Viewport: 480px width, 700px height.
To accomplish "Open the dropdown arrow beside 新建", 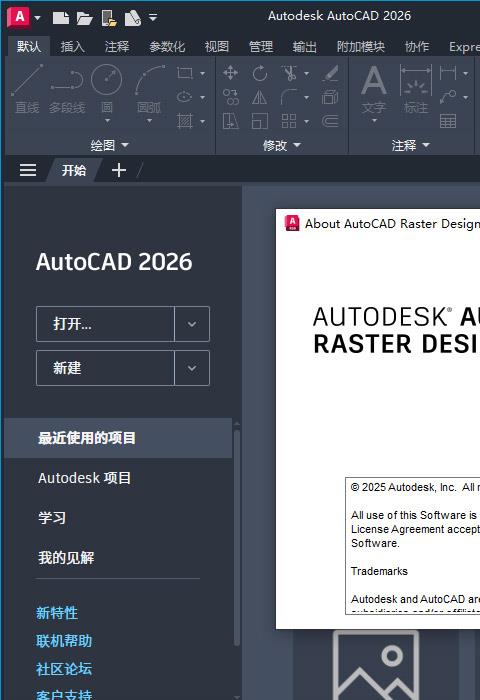I will [192, 368].
